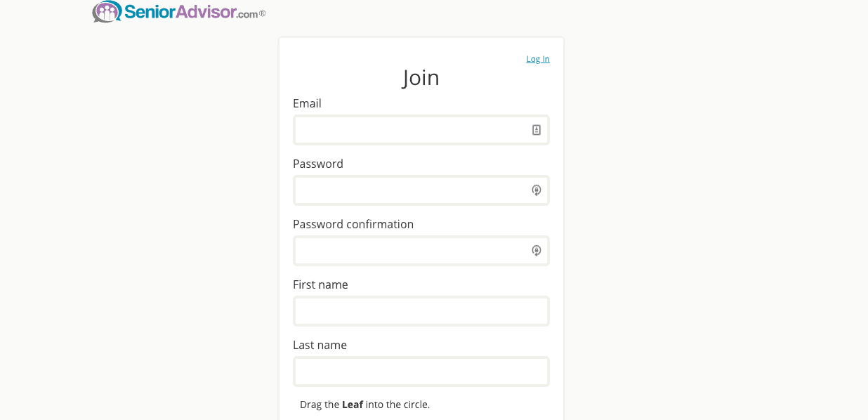Open the Log In link

(x=538, y=59)
